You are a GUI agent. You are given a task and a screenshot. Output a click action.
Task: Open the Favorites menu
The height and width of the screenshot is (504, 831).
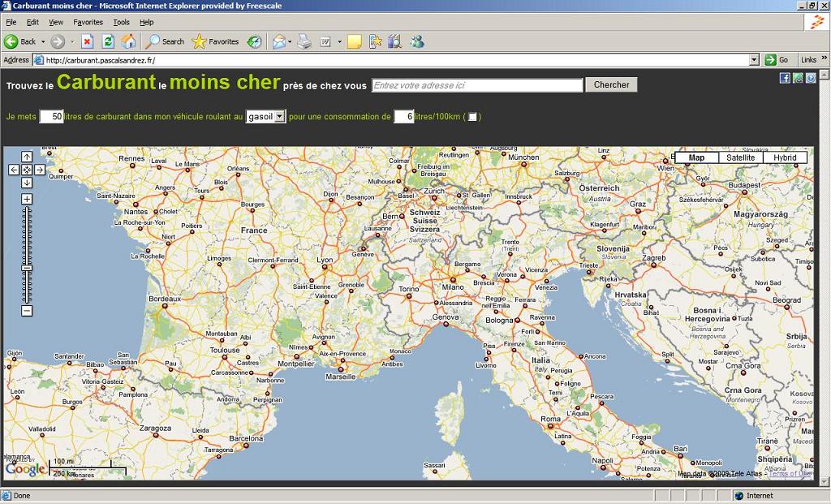click(x=88, y=22)
